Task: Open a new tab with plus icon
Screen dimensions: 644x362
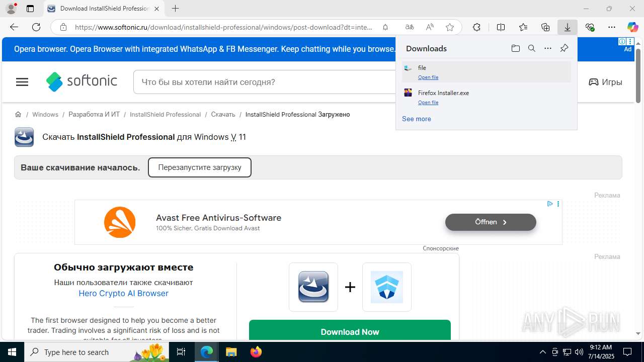Action: point(175,9)
